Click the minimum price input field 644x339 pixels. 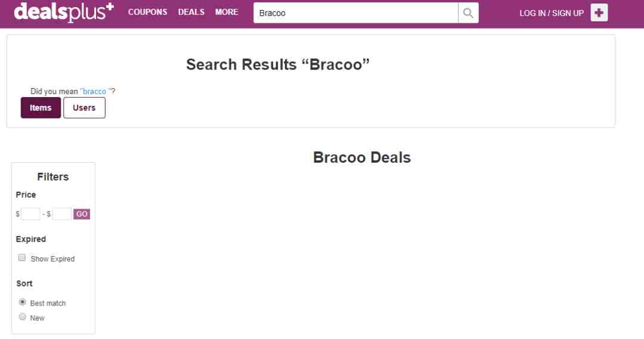30,214
